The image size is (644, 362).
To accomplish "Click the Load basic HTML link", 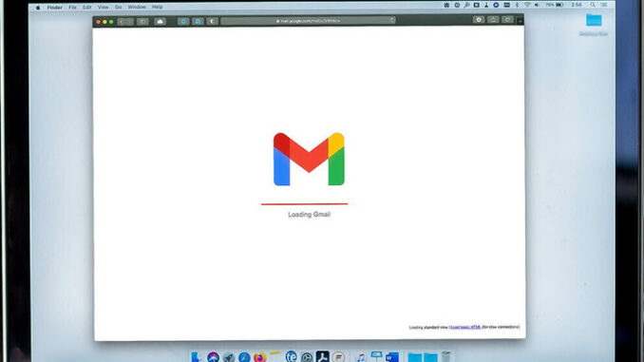I will 465,327.
